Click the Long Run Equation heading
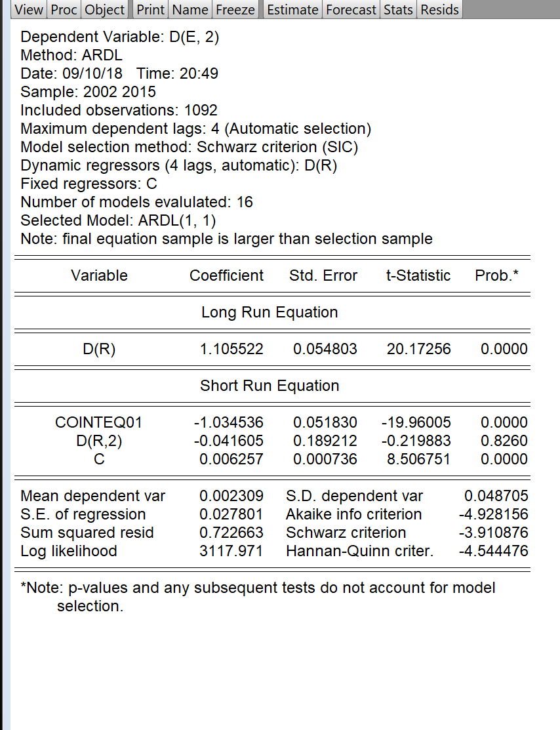The height and width of the screenshot is (730, 560). tap(270, 312)
